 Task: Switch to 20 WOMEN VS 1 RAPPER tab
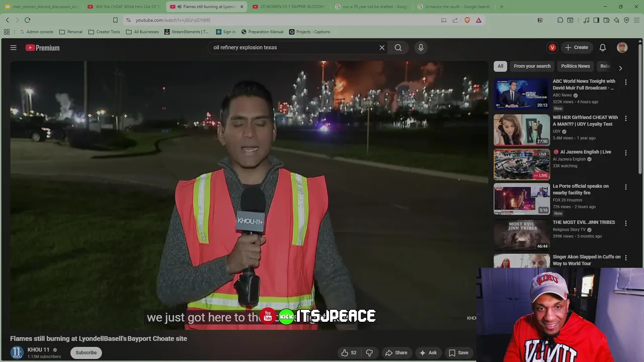click(x=289, y=7)
